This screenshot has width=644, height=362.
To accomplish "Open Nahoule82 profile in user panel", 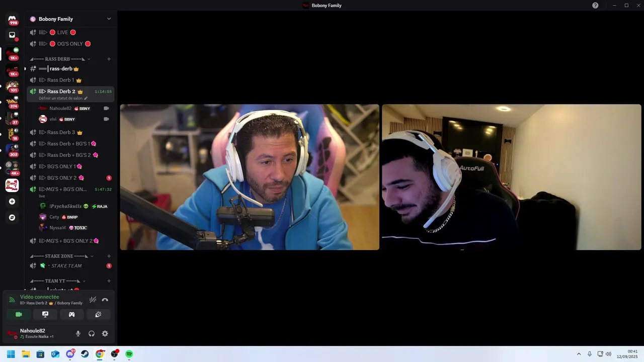I will (x=38, y=333).
